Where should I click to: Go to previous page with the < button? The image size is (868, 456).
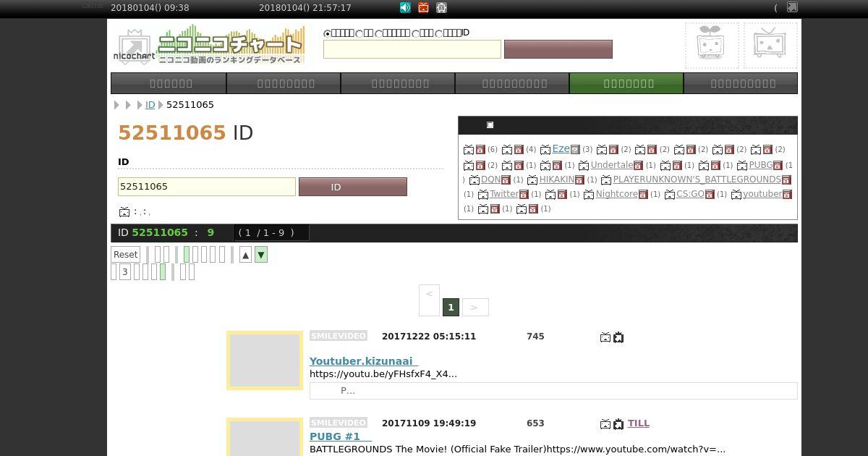point(429,299)
